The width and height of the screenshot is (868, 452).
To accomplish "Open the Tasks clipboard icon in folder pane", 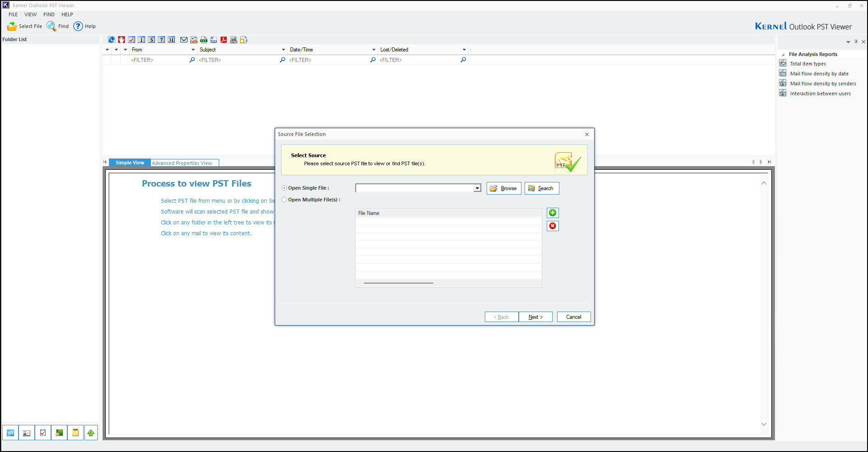I will click(43, 433).
